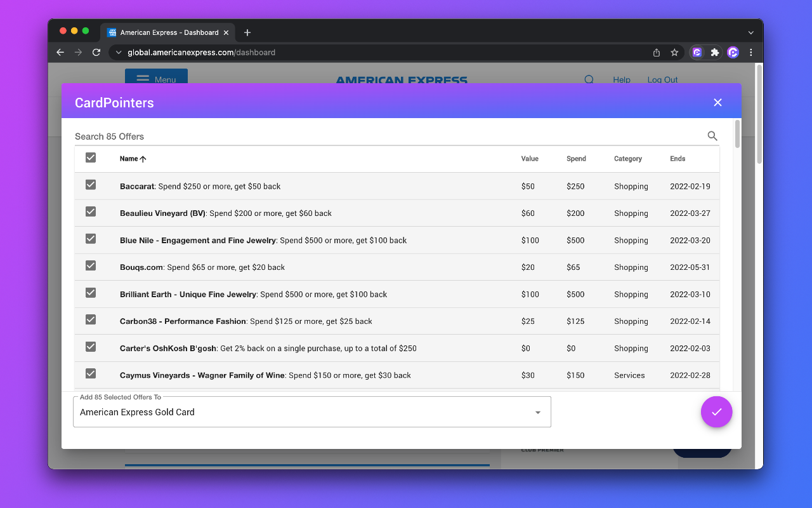Click the search magnifier in CardPointers offers
The height and width of the screenshot is (508, 812).
(x=712, y=136)
